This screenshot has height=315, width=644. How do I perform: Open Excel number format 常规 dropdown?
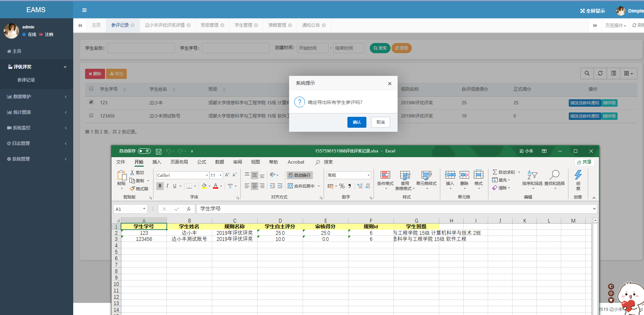pyautogui.click(x=368, y=175)
